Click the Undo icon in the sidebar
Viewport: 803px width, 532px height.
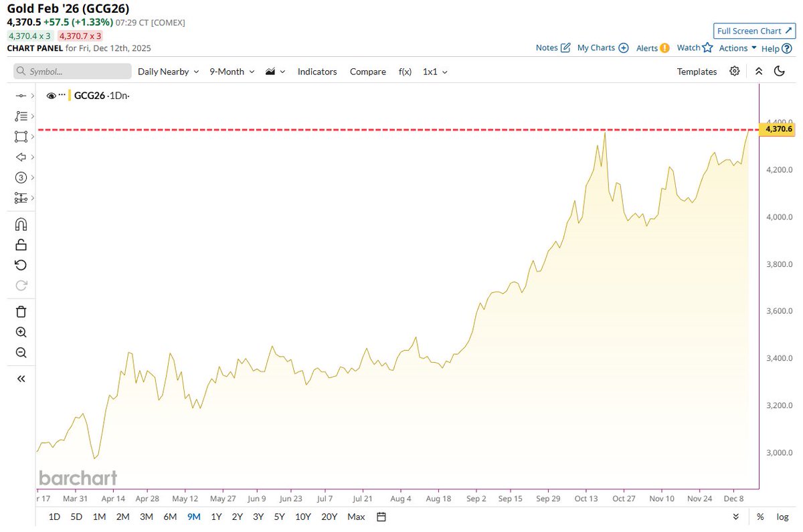[21, 265]
